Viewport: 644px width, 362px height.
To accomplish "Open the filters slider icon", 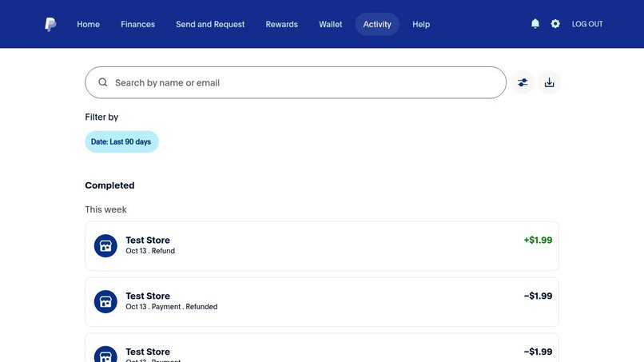I will tap(523, 82).
